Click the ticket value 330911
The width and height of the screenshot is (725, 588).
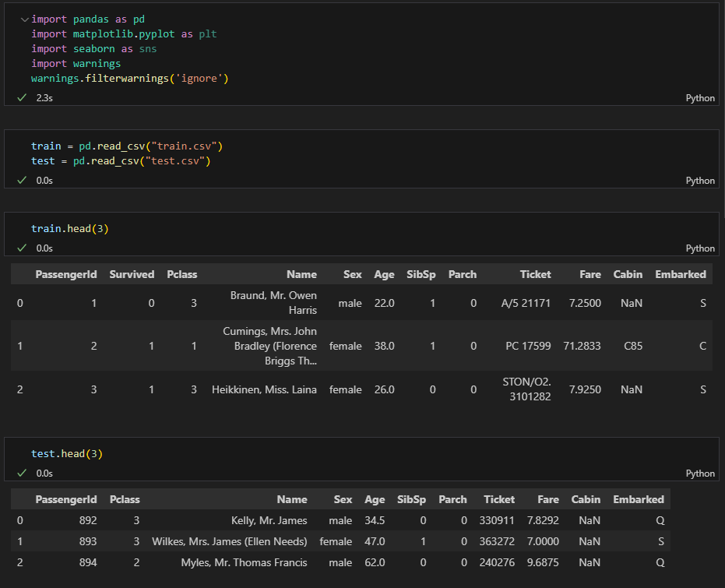tap(497, 520)
